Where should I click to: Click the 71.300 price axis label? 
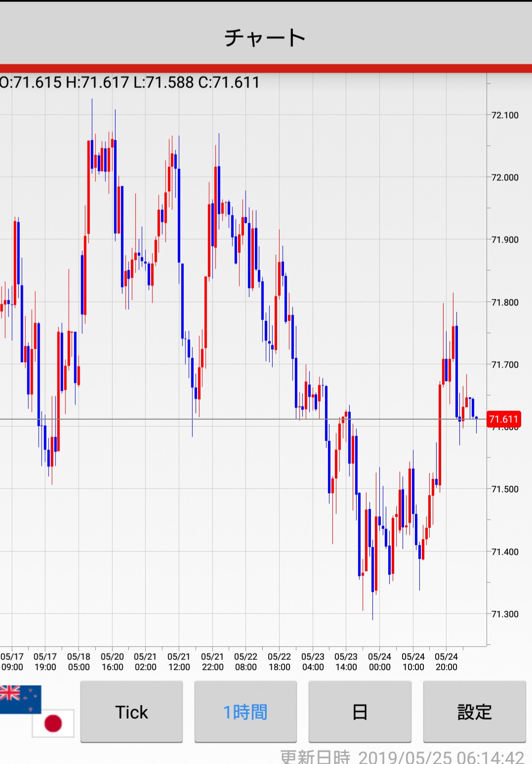[x=505, y=614]
